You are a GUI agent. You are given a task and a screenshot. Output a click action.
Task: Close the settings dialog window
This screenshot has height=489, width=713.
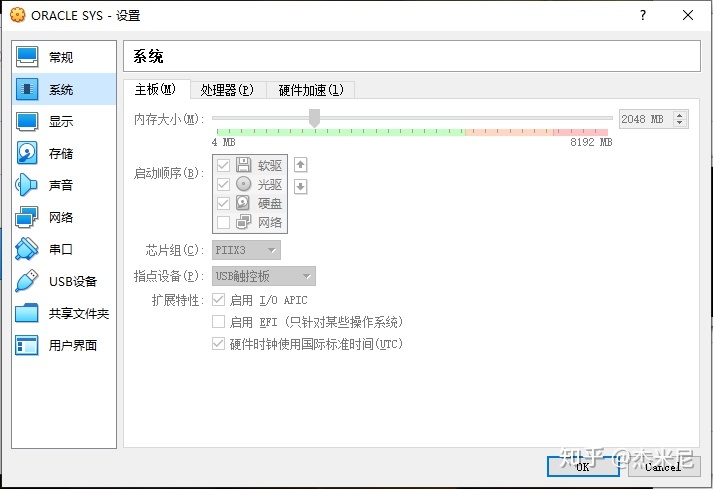tap(688, 15)
